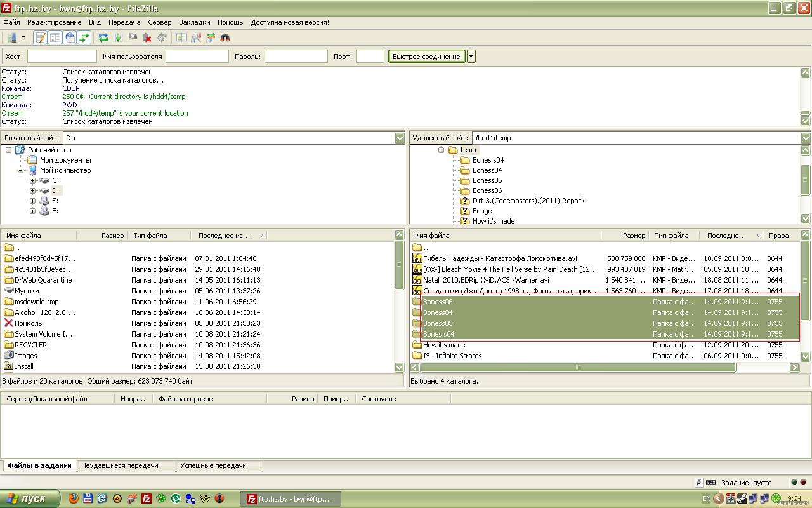Open the recursive file search binoculars

pos(225,37)
